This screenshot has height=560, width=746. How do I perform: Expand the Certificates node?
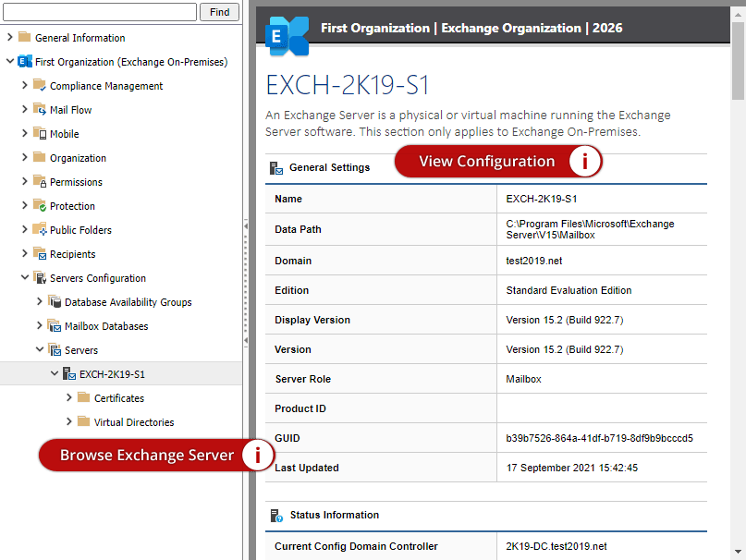(69, 397)
